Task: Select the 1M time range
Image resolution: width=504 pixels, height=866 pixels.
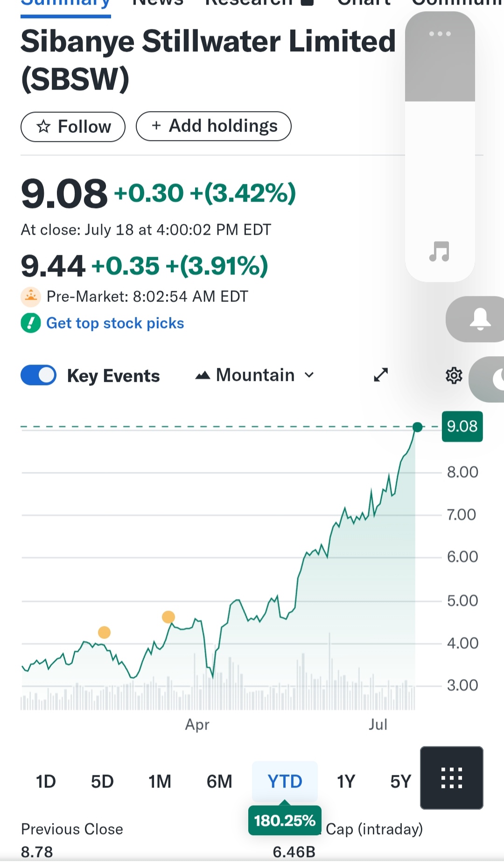Action: coord(160,781)
